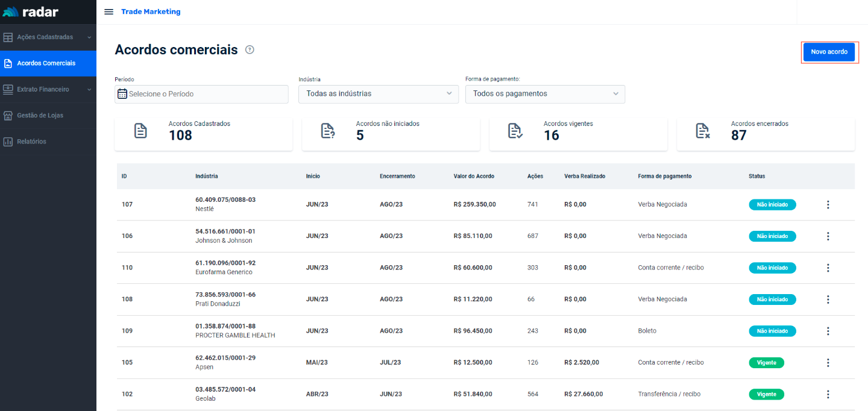
Task: Click the Acordos encerrados document icon
Action: pos(702,131)
